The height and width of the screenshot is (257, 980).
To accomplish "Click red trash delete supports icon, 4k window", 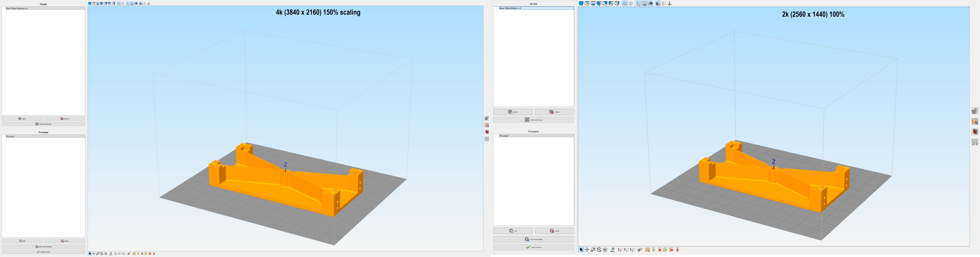I will coord(154,254).
